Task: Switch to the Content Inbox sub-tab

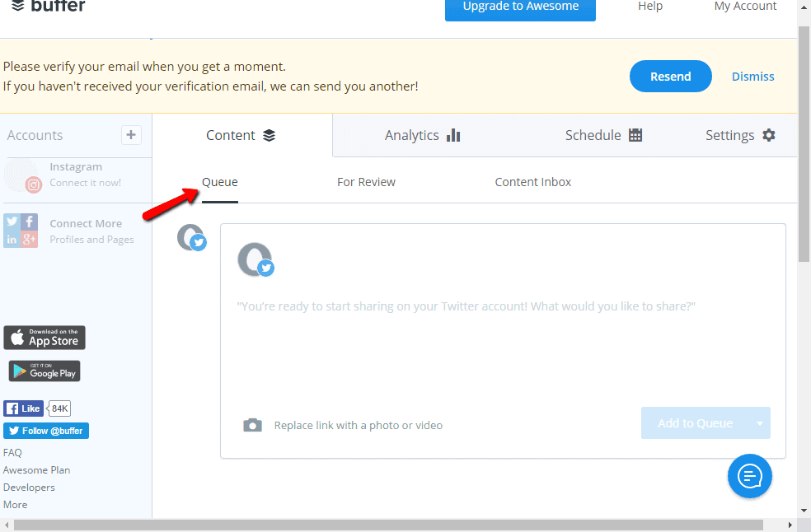Action: point(532,182)
